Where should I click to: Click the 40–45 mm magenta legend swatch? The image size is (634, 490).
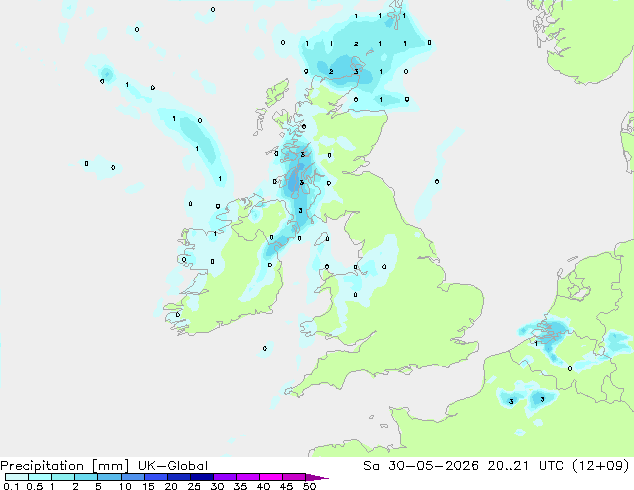click(271, 477)
